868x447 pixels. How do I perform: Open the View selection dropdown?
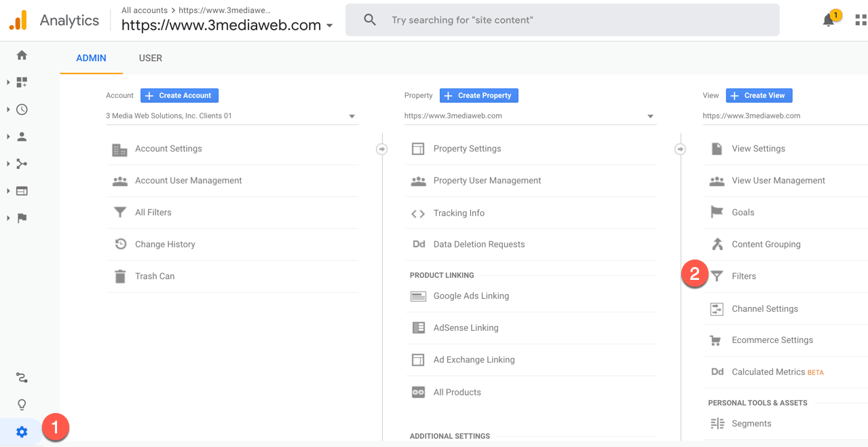(x=785, y=116)
